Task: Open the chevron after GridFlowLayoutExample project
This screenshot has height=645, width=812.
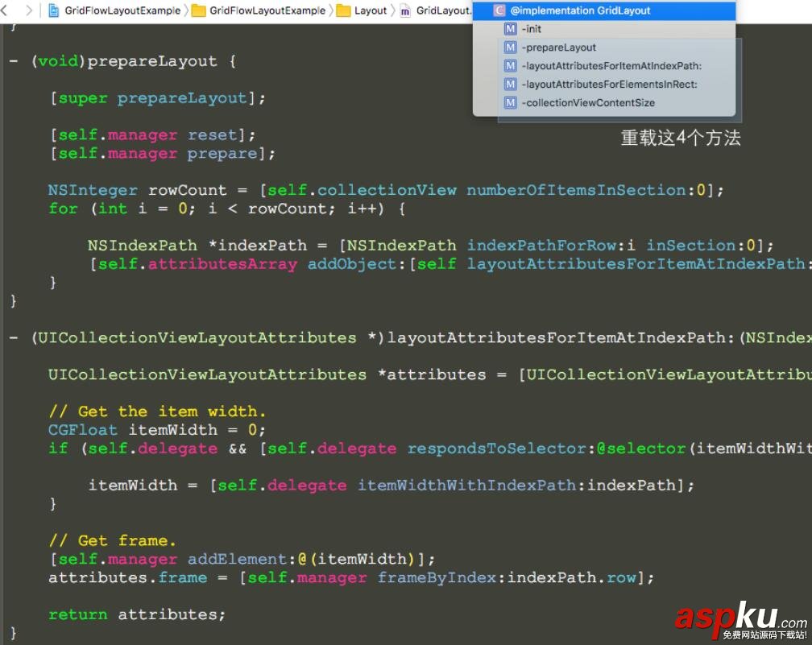Action: click(186, 10)
